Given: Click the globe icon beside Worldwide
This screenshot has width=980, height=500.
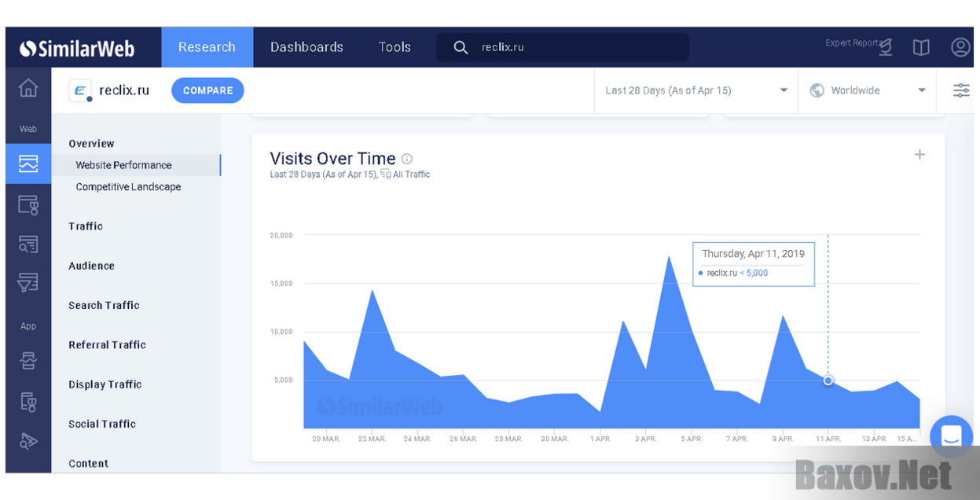Looking at the screenshot, I should tap(817, 90).
